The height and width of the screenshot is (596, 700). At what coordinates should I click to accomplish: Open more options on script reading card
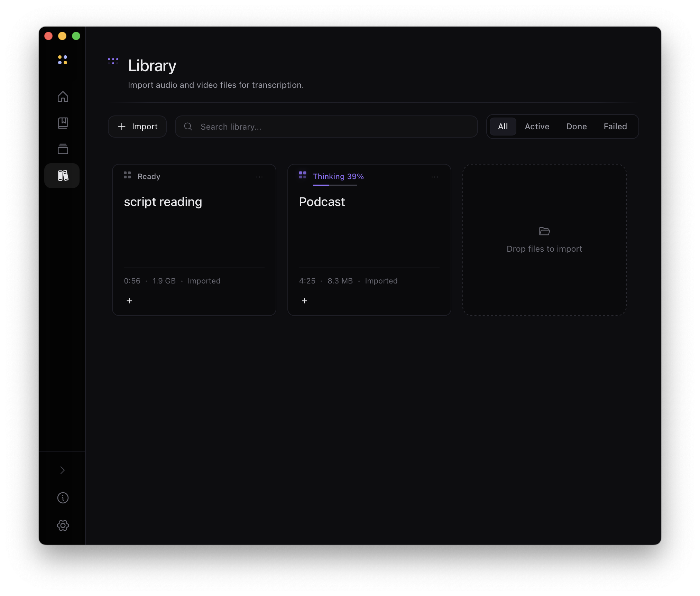click(x=259, y=177)
